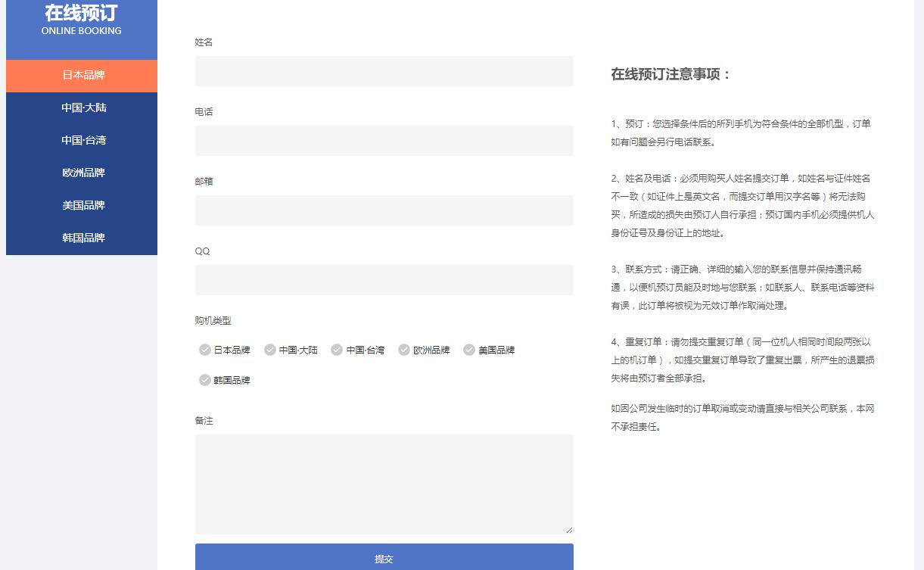
Task: Tick the 韩国品牌 checkbox icon
Action: click(205, 380)
